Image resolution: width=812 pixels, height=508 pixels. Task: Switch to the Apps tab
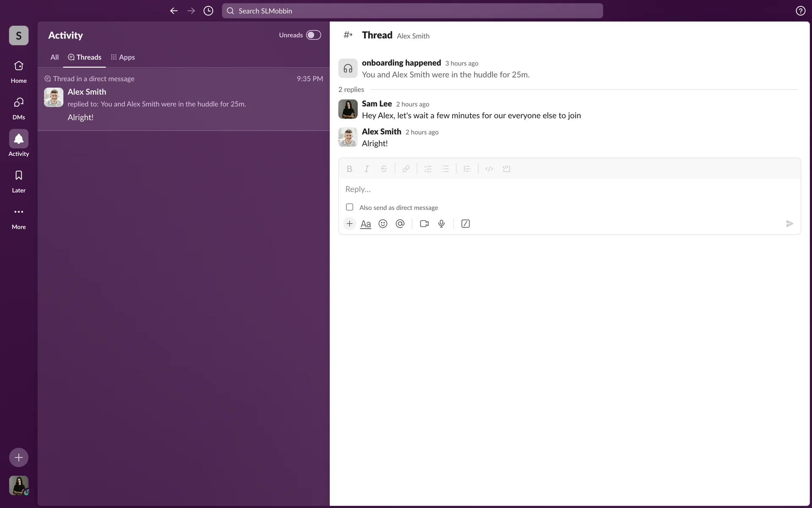coord(123,57)
